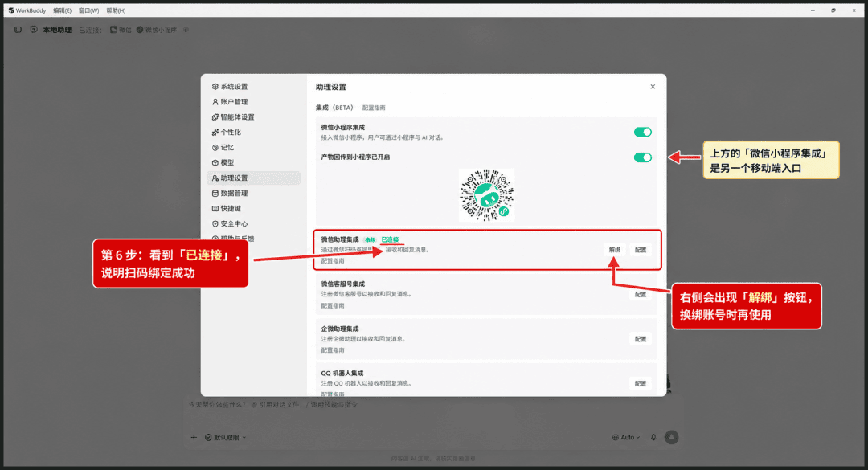
Task: Click the send arrow button
Action: click(x=671, y=437)
